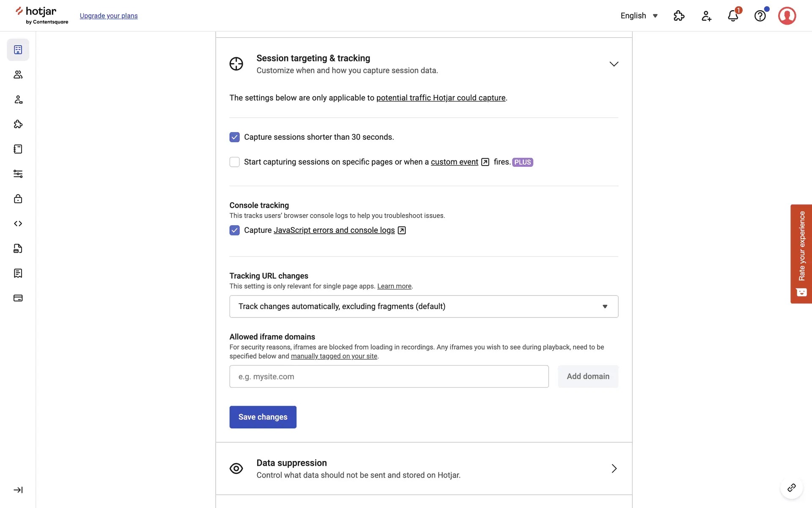Image resolution: width=812 pixels, height=508 pixels.
Task: Expand sidebar using arrow icon at bottom
Action: (18, 490)
